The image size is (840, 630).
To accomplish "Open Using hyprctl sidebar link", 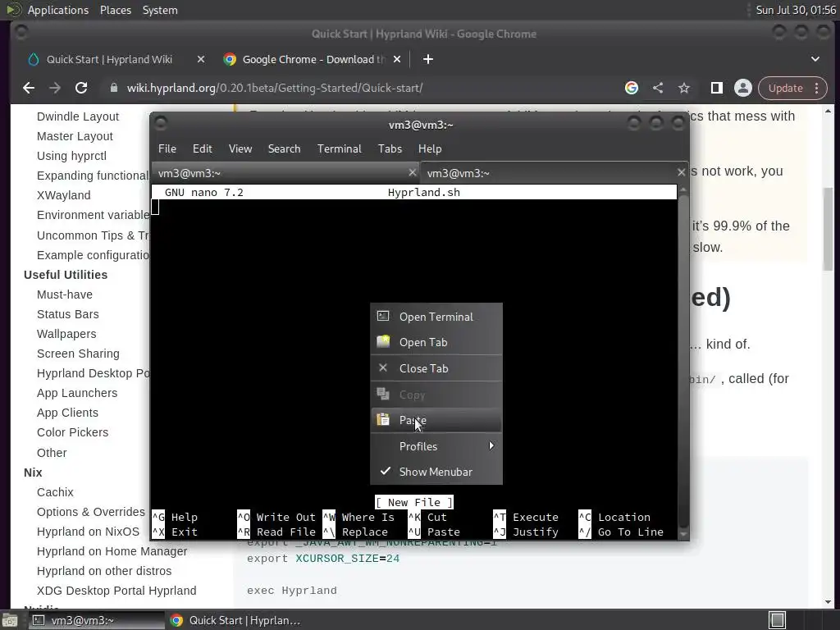I will point(71,156).
